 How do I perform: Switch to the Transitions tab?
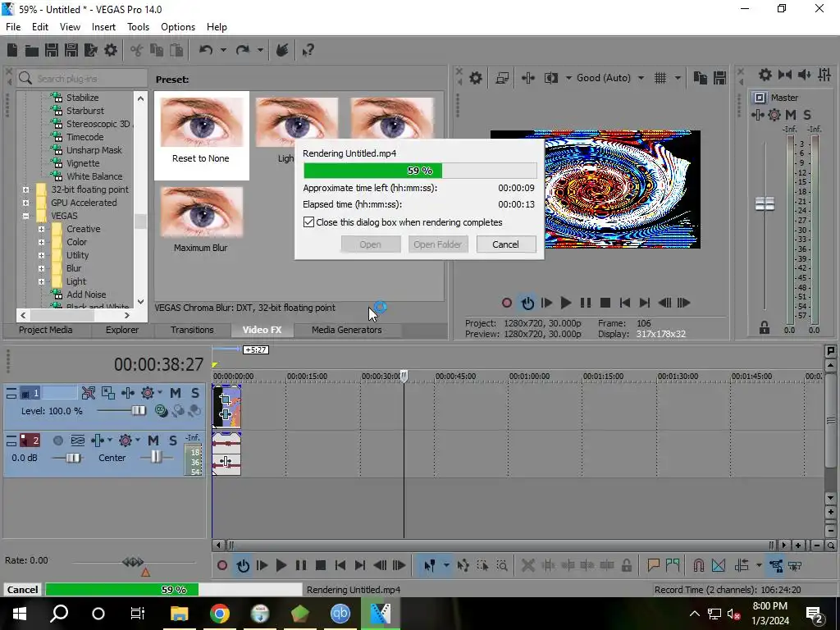[x=192, y=330]
